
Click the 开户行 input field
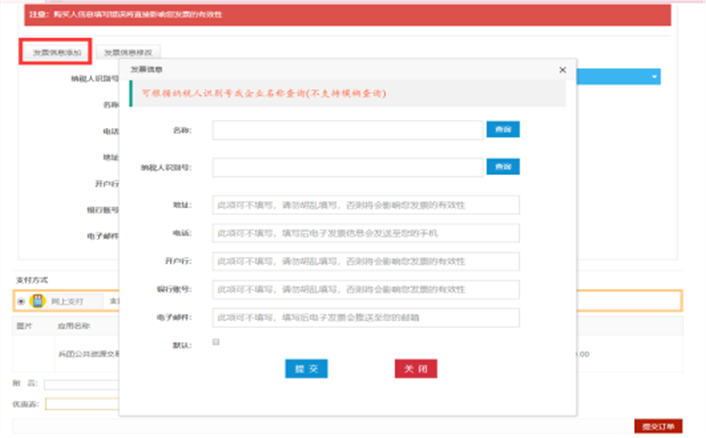366,261
